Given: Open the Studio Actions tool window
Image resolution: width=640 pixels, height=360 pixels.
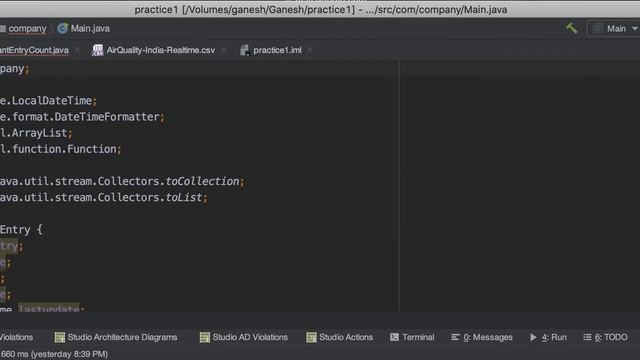Looking at the screenshot, I should click(339, 337).
